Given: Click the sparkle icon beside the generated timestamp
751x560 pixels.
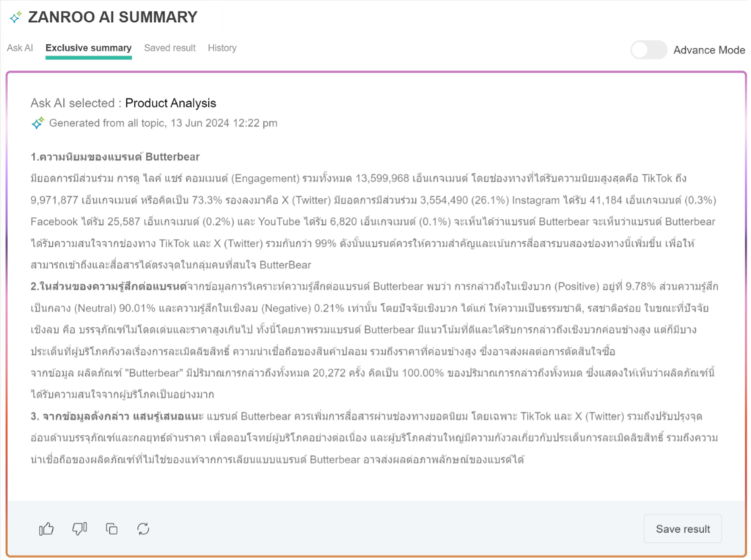Looking at the screenshot, I should point(38,123).
